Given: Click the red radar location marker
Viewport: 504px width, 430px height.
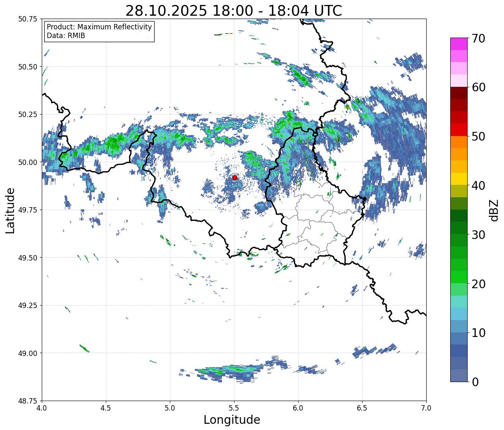Looking at the screenshot, I should click(x=235, y=177).
